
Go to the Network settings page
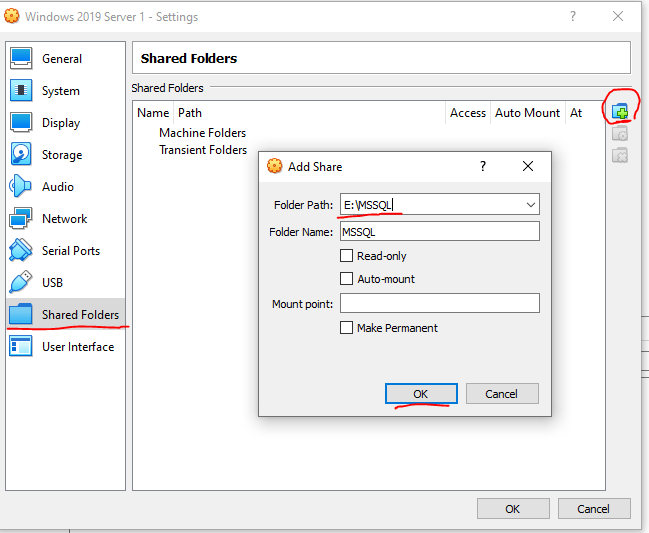[x=64, y=219]
